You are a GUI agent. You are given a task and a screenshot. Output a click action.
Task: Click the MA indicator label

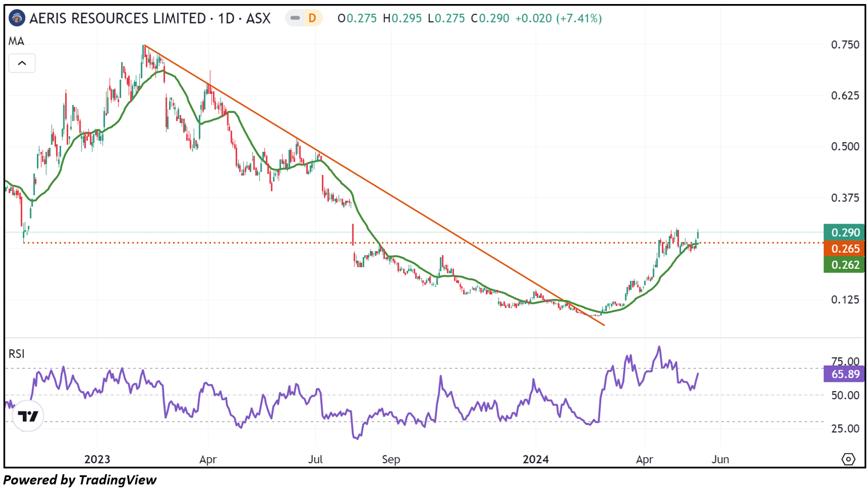[x=17, y=41]
